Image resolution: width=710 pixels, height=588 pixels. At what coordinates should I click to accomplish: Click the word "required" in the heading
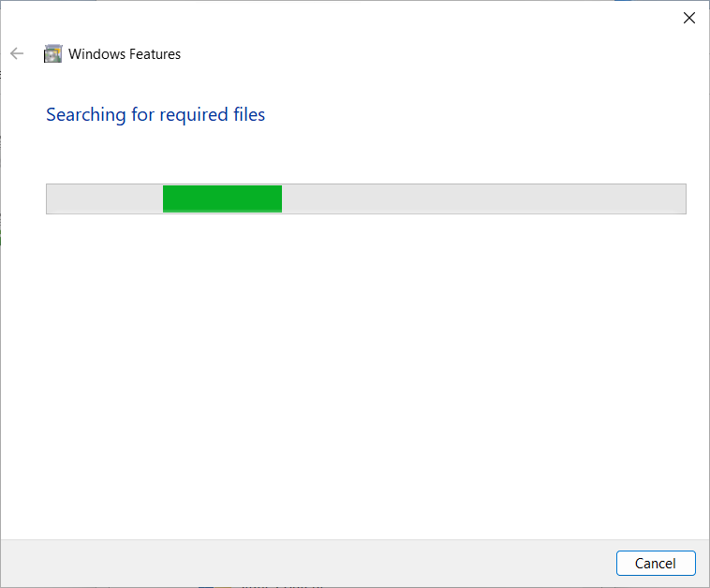click(x=192, y=115)
